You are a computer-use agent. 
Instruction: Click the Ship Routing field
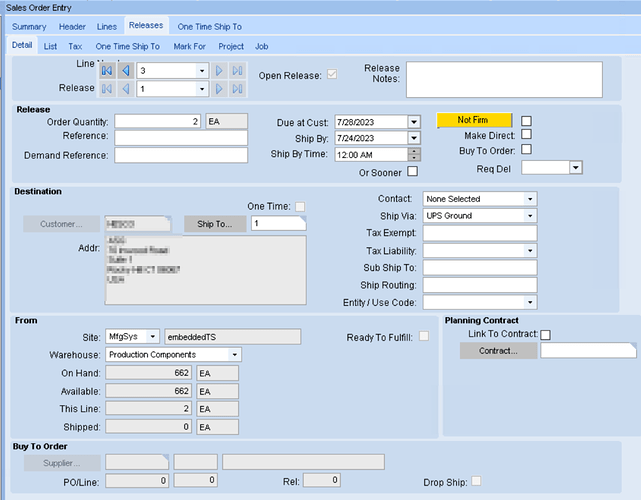(x=480, y=285)
